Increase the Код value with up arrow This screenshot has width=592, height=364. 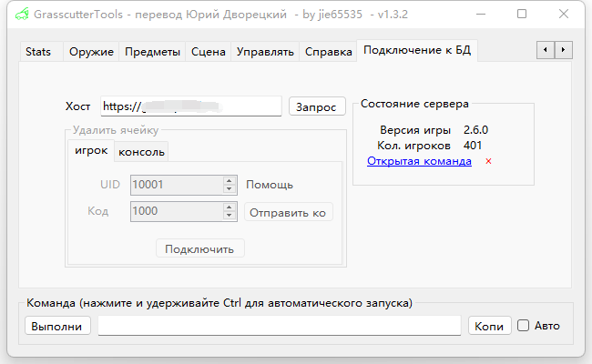230,207
